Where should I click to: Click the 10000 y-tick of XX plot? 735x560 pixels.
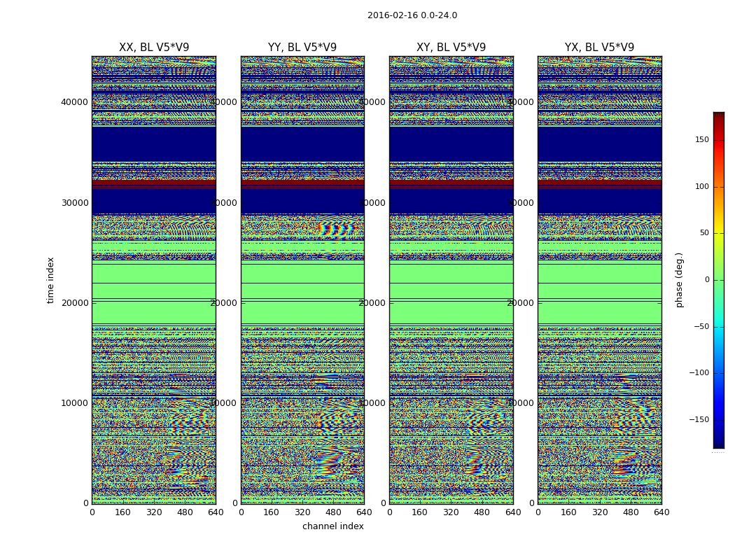coord(74,403)
